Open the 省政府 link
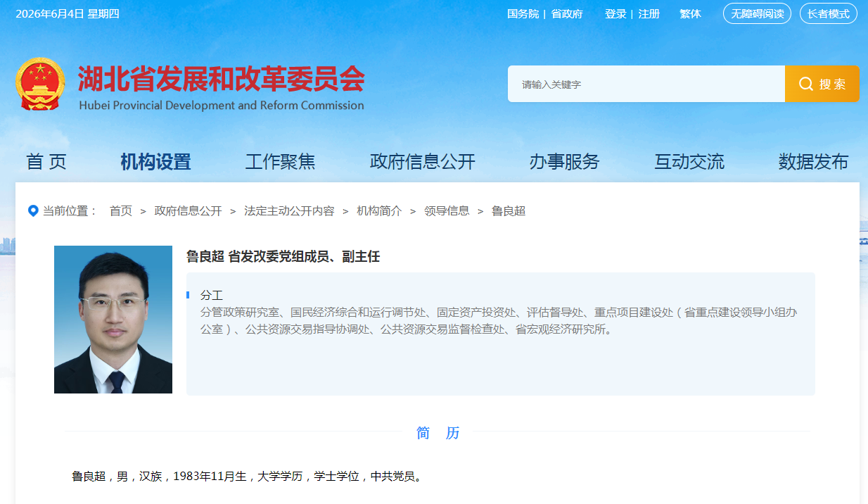Viewport: 868px width, 504px height. [x=567, y=14]
